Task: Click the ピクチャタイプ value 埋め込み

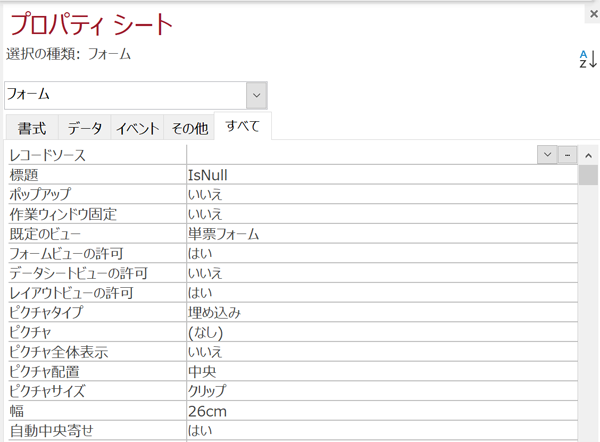Action: (380, 313)
